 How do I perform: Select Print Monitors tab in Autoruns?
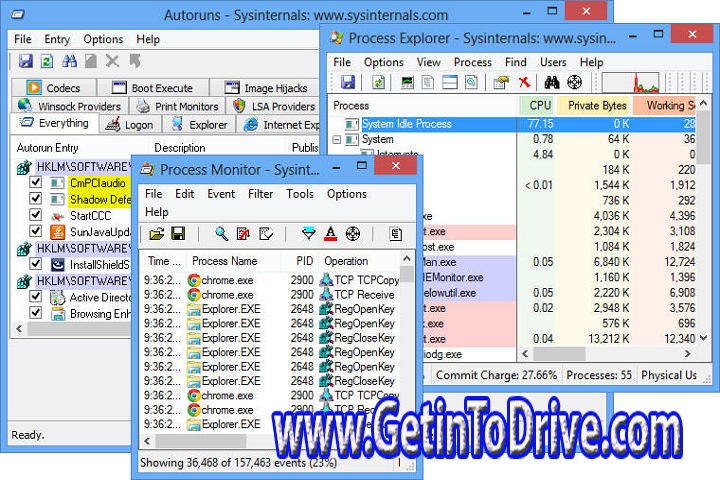[x=178, y=106]
